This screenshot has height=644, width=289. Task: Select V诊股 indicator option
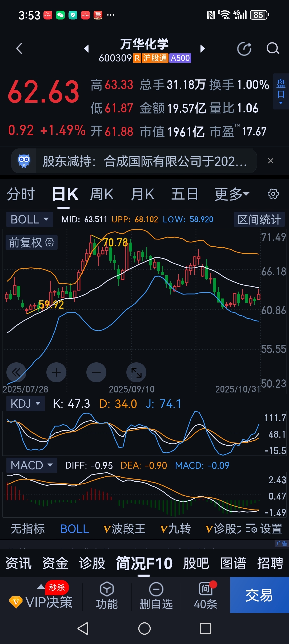(223, 529)
